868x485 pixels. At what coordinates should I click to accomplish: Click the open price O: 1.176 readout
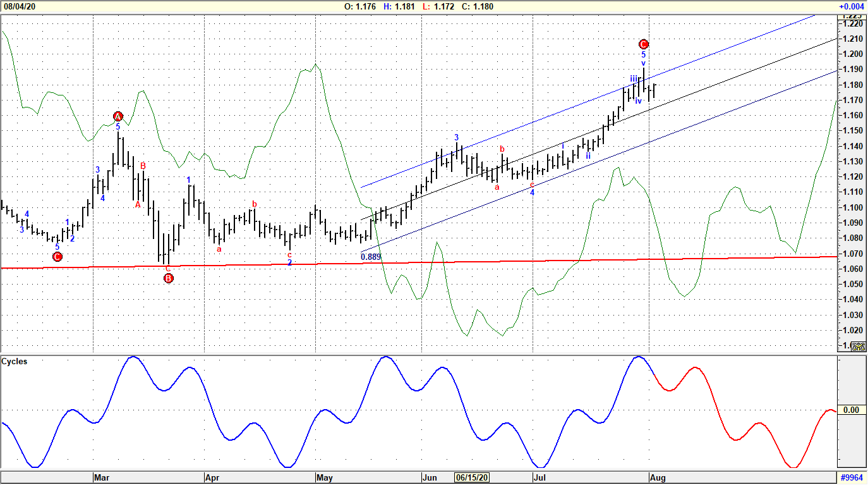pos(360,6)
